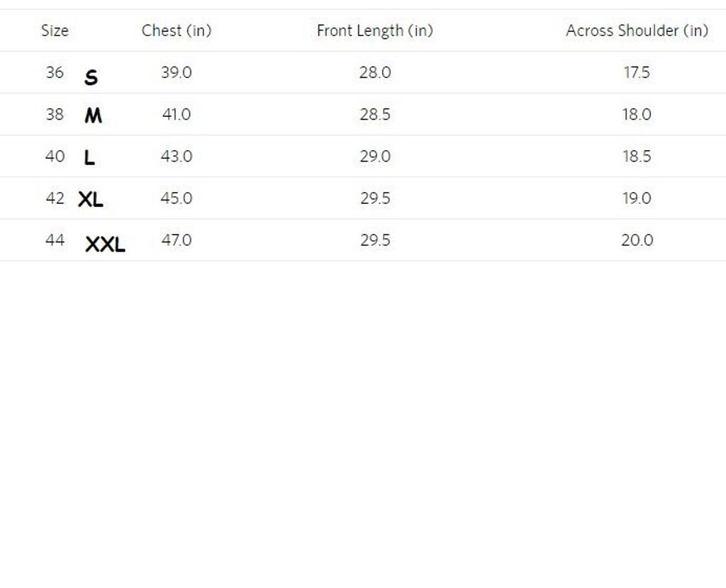Click the 19.0 across shoulder cell
This screenshot has width=726, height=588.
(637, 198)
